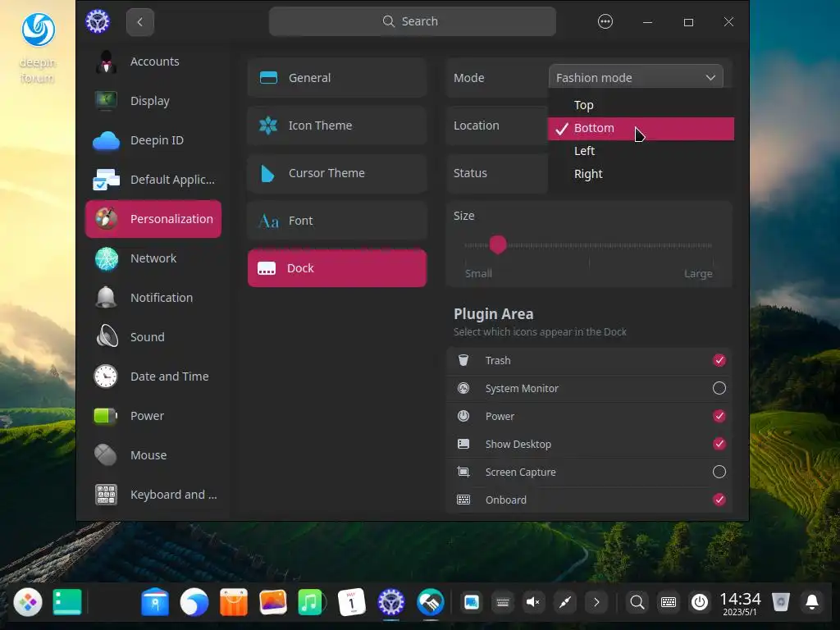
Task: Click the Plugin Area heading
Action: (493, 314)
